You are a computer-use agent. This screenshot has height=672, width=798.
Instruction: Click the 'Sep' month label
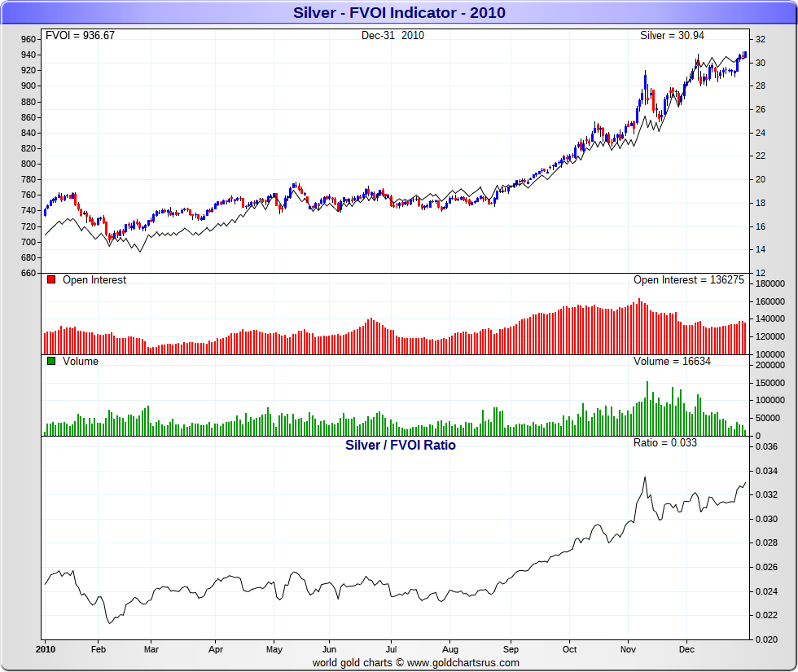click(x=511, y=649)
